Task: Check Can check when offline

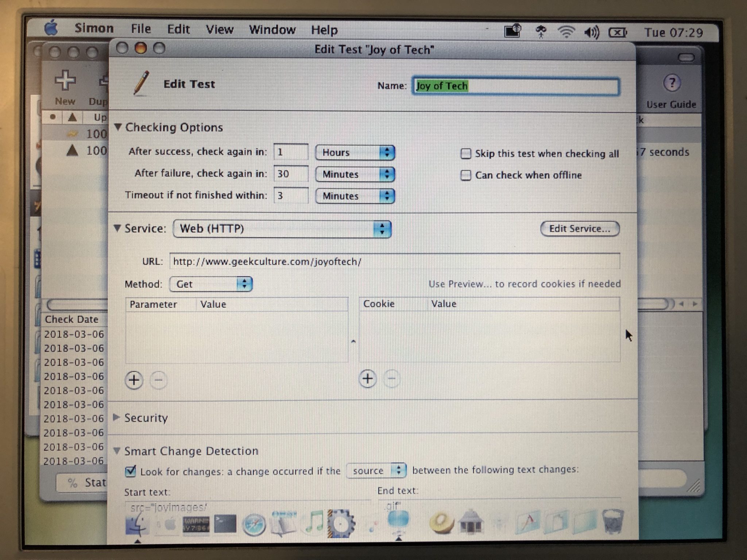Action: coord(466,175)
